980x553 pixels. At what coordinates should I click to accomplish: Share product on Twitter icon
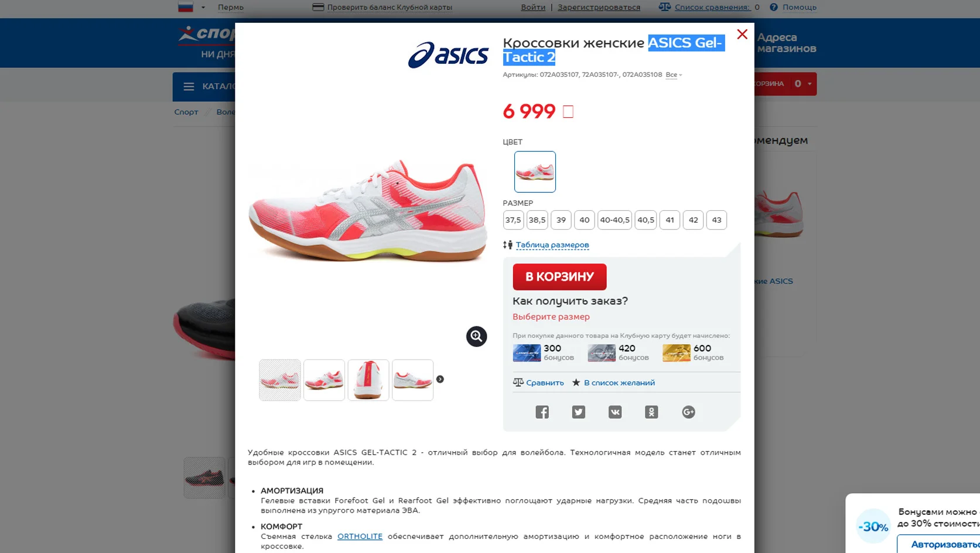pos(579,412)
